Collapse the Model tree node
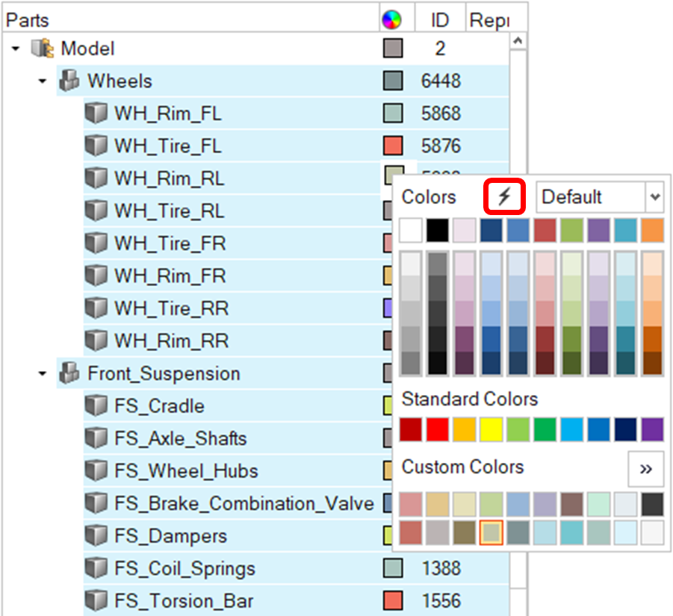673x616 pixels. click(16, 49)
